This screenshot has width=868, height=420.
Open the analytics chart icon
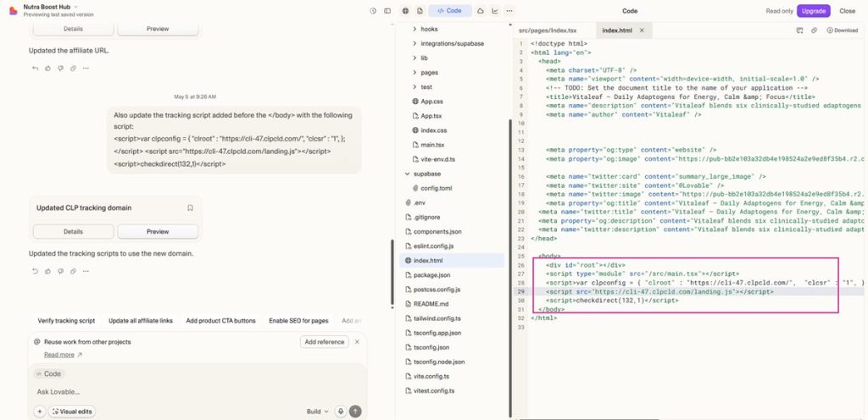point(495,11)
